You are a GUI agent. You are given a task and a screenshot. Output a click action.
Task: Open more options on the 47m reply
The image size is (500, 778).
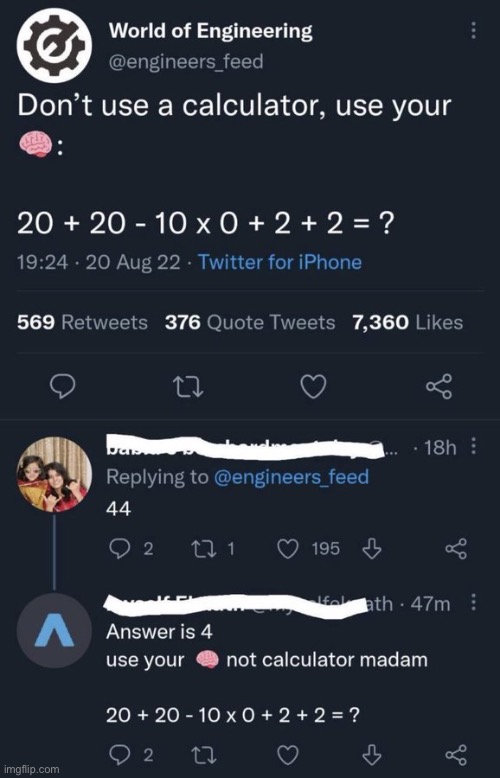tap(473, 603)
